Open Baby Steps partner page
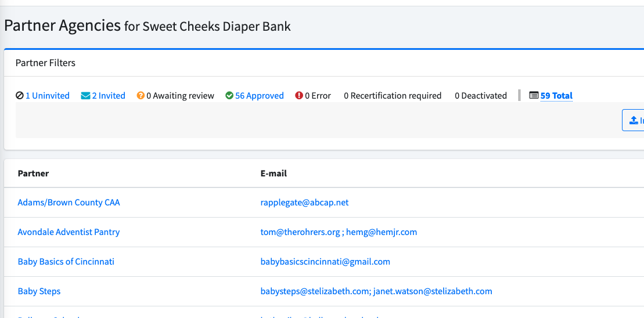This screenshot has height=318, width=644. tap(39, 291)
